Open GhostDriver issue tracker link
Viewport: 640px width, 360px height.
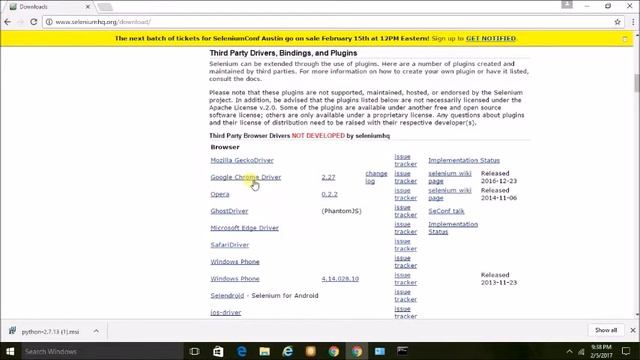pos(405,211)
